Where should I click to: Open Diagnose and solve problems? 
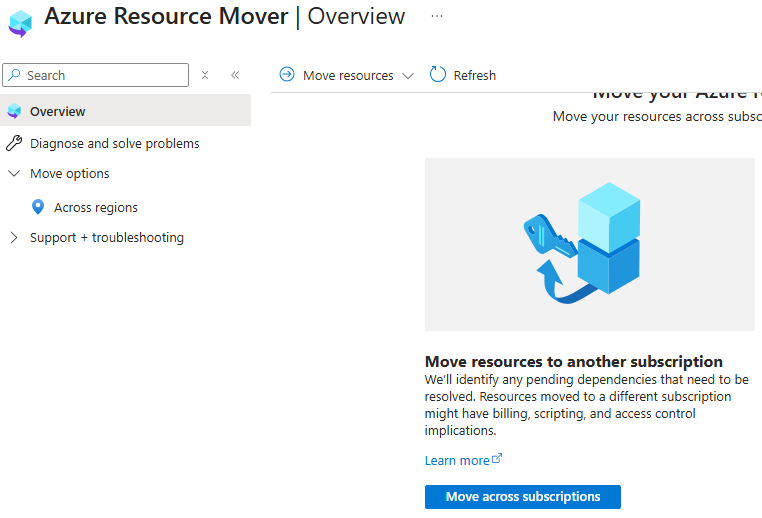pos(115,143)
